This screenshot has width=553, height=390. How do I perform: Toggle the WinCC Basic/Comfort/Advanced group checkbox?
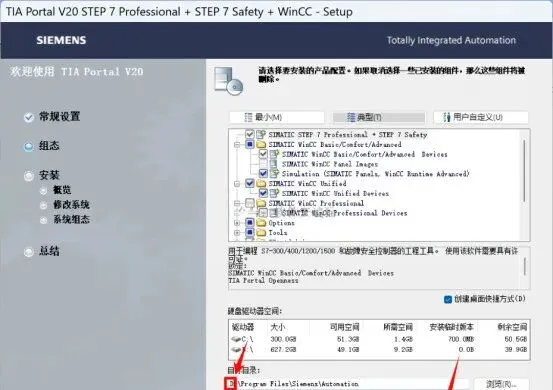250,144
